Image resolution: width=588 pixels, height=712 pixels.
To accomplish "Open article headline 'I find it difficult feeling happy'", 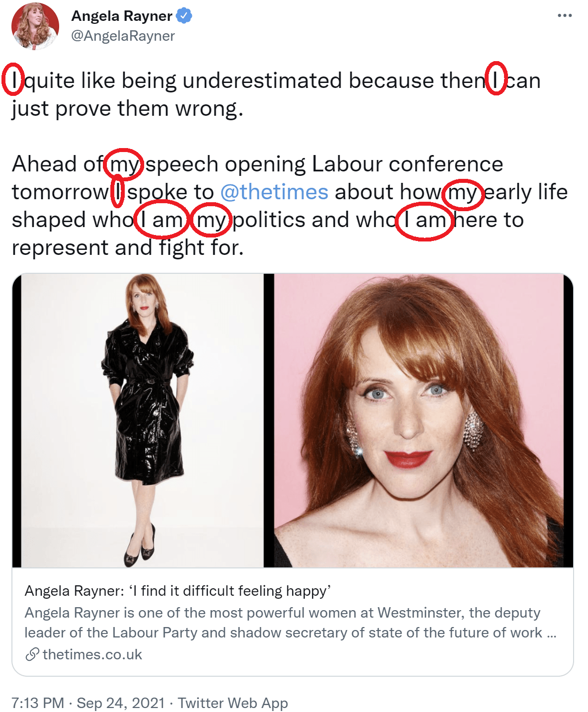I will coord(178,591).
